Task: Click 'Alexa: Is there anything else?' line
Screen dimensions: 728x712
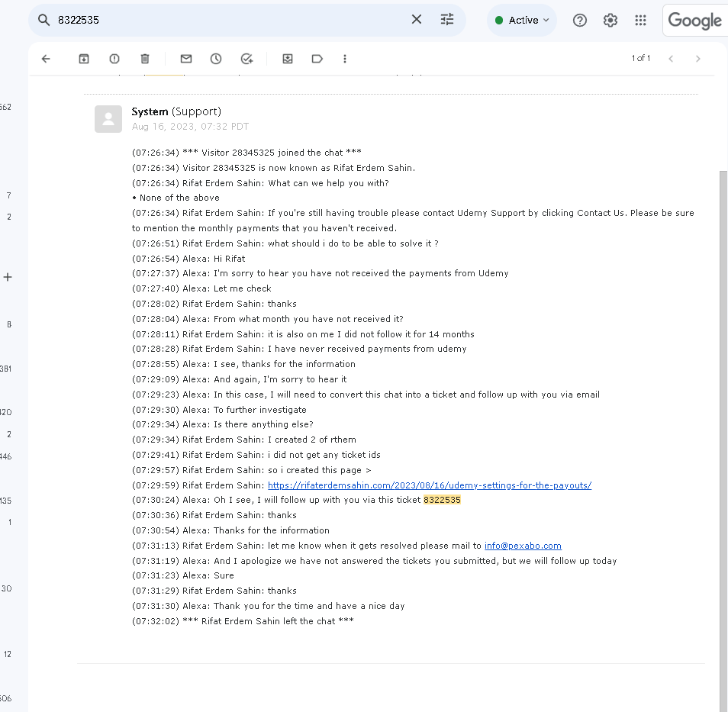Action: 223,424
